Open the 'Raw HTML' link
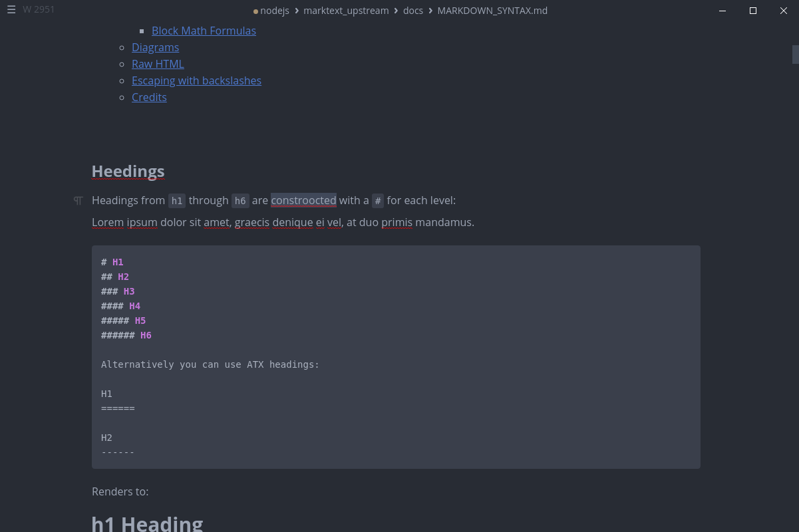This screenshot has width=799, height=532. click(158, 64)
